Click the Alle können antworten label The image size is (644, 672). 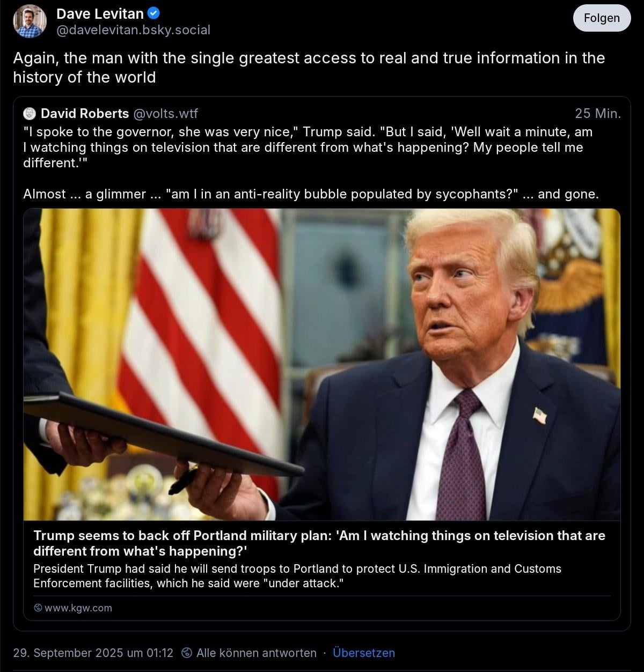pos(257,653)
